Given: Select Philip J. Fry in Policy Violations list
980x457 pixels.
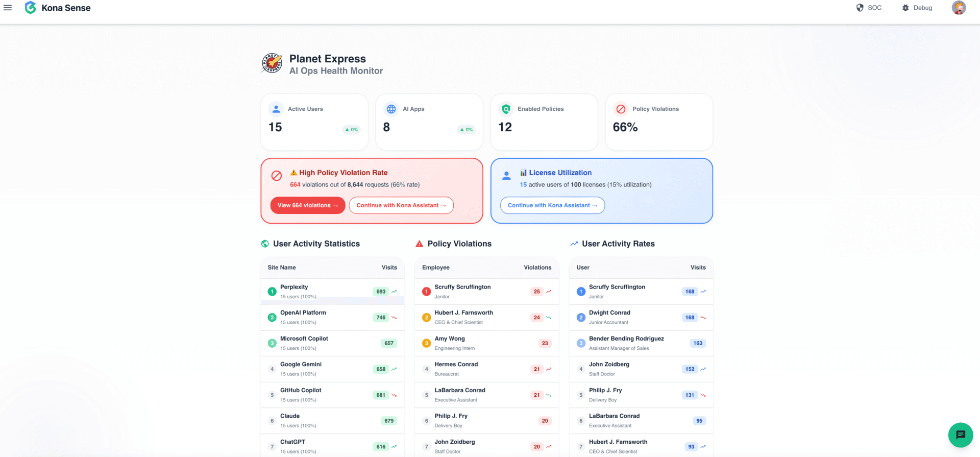Looking at the screenshot, I should 487,421.
